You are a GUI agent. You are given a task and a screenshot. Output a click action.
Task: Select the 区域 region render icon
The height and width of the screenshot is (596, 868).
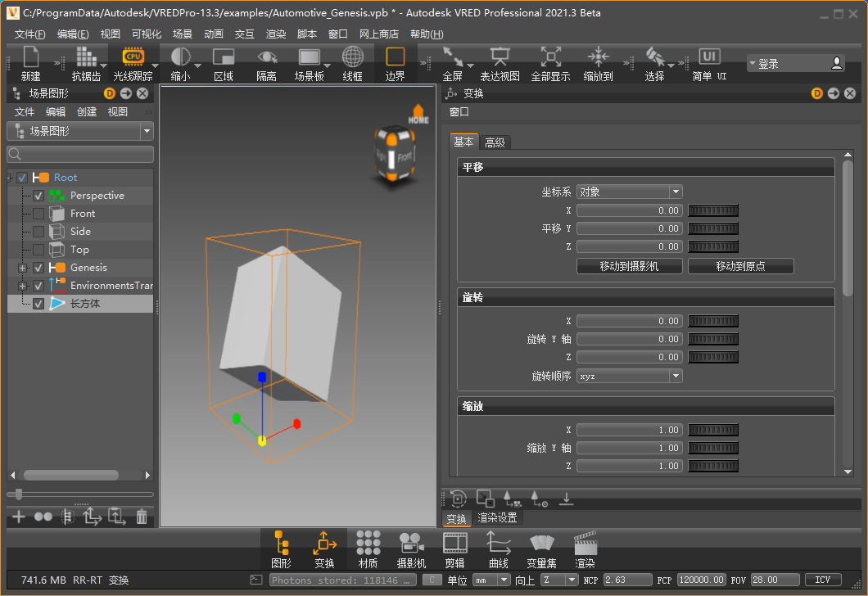point(224,64)
